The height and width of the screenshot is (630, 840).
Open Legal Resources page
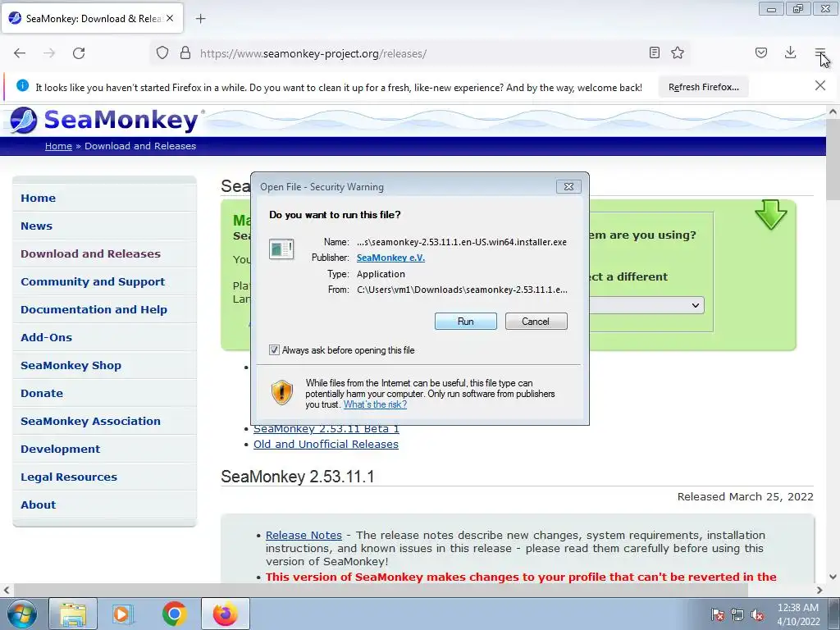[x=69, y=477]
